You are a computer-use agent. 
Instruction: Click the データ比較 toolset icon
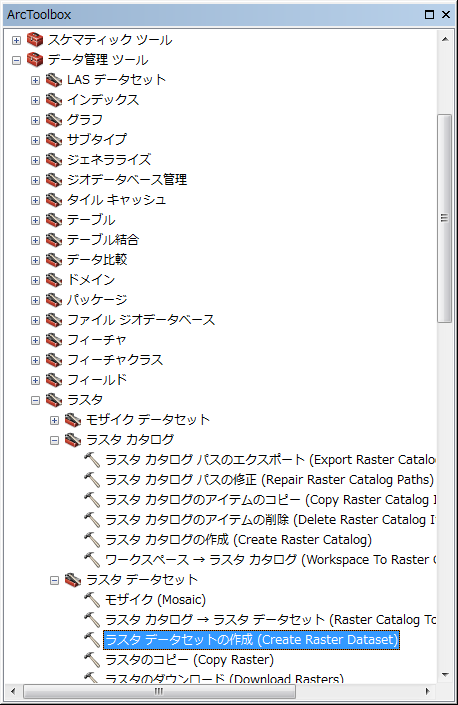(x=54, y=260)
